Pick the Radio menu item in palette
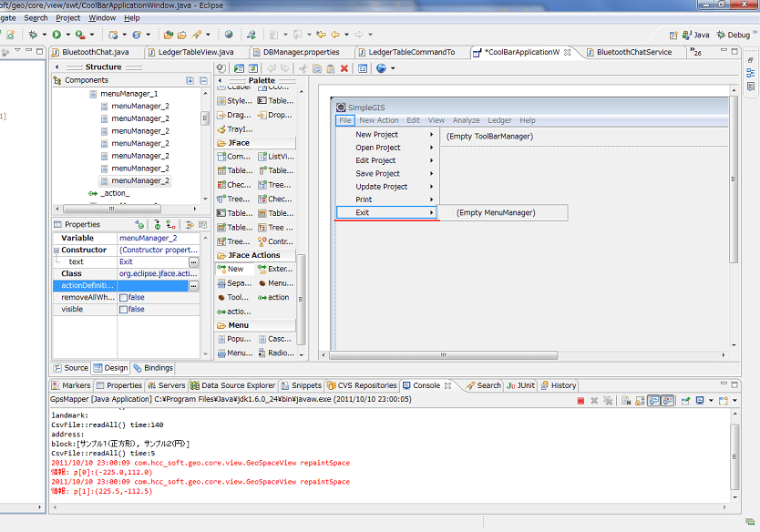This screenshot has width=760, height=532. [x=276, y=353]
